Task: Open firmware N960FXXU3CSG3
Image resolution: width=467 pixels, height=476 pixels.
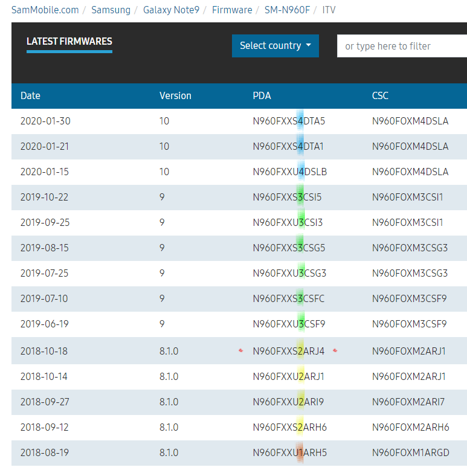Action: [x=289, y=273]
